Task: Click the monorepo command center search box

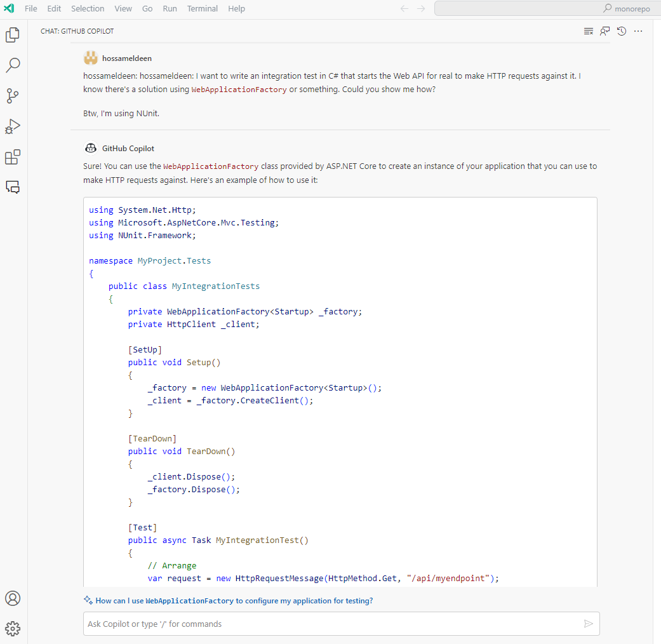Action: click(x=547, y=8)
